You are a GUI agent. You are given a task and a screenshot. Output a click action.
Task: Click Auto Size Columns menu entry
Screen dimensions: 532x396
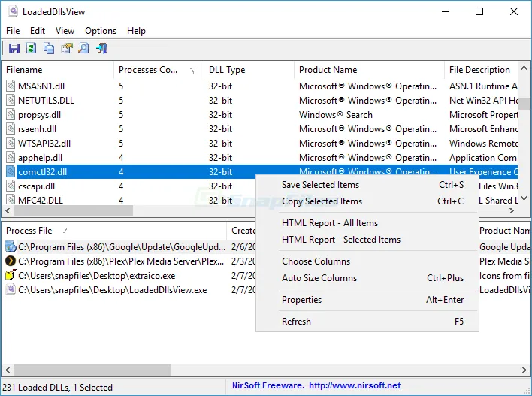point(367,278)
